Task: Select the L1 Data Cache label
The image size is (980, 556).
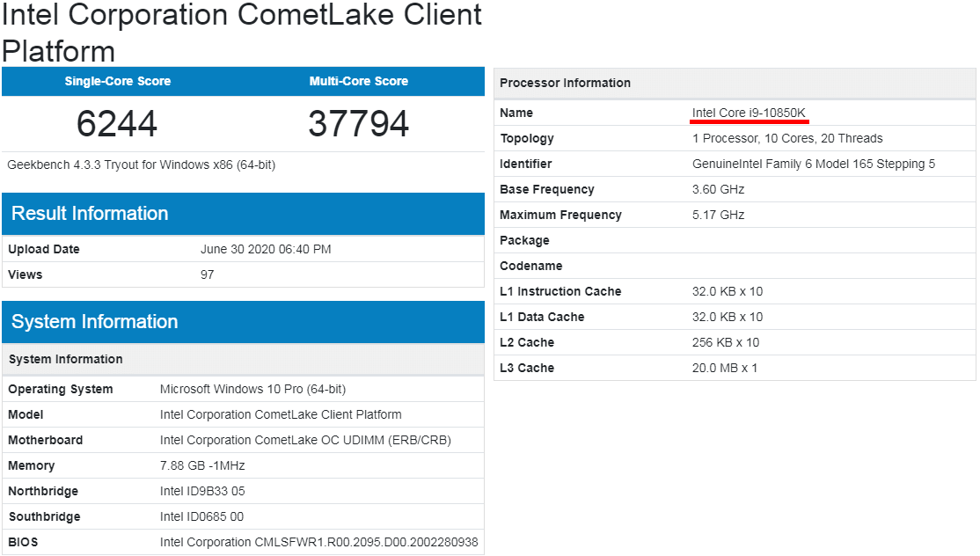Action: click(542, 318)
